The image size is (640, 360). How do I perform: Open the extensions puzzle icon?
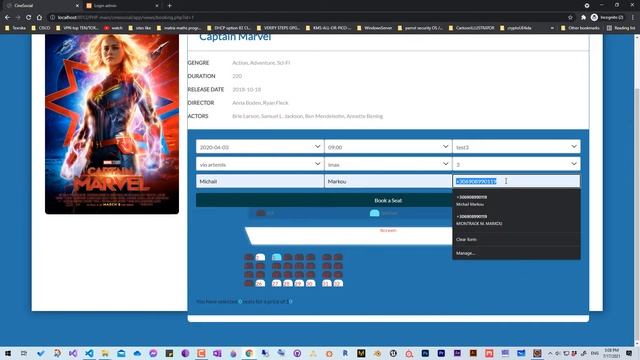[584, 18]
